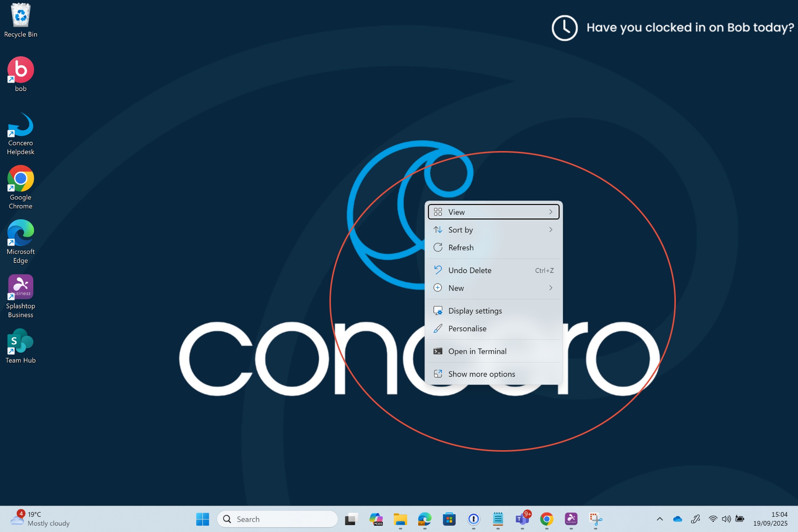The width and height of the screenshot is (798, 532).
Task: Launch Snipping Tool from the taskbar
Action: click(x=596, y=519)
